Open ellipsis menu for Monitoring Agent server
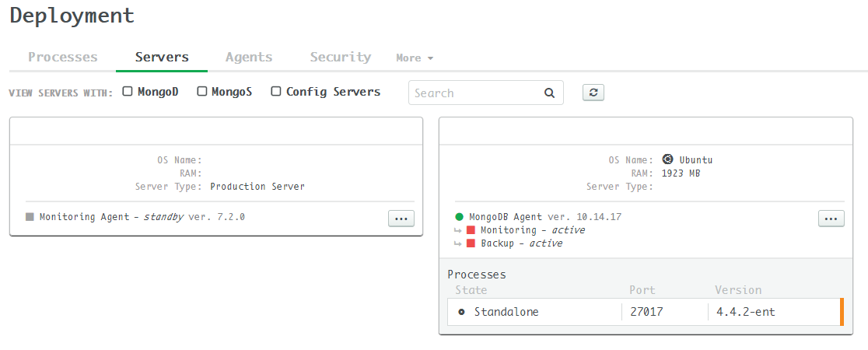Screen dimensions: 868x350 point(401,219)
